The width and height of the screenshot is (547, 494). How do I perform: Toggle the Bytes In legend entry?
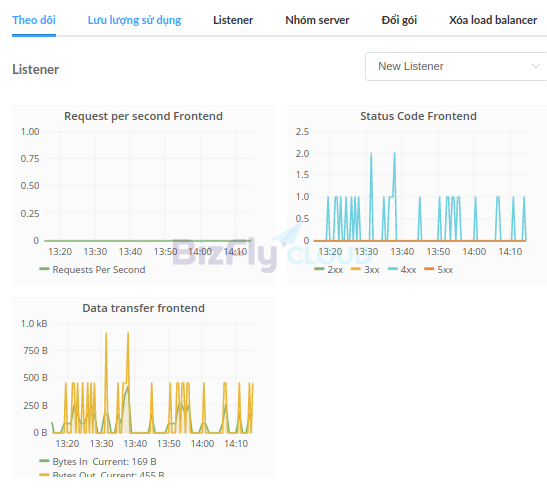(98, 462)
